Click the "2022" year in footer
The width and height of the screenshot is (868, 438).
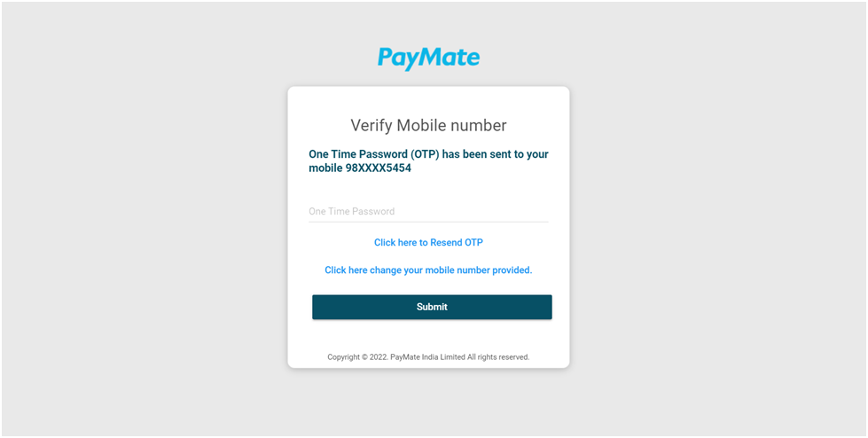pyautogui.click(x=378, y=357)
